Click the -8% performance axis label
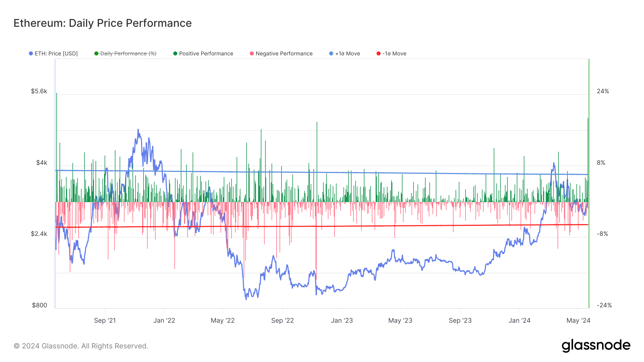Viewport: 644px width, 362px height. pos(602,234)
